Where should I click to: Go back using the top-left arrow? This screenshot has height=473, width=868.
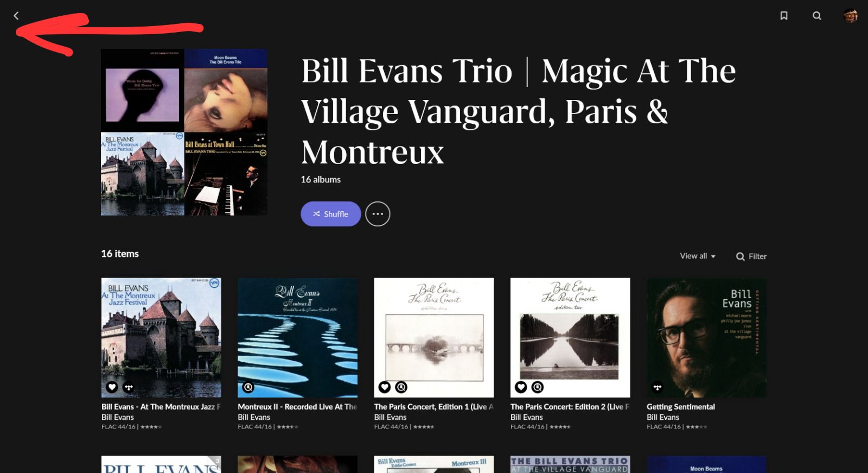[x=16, y=16]
